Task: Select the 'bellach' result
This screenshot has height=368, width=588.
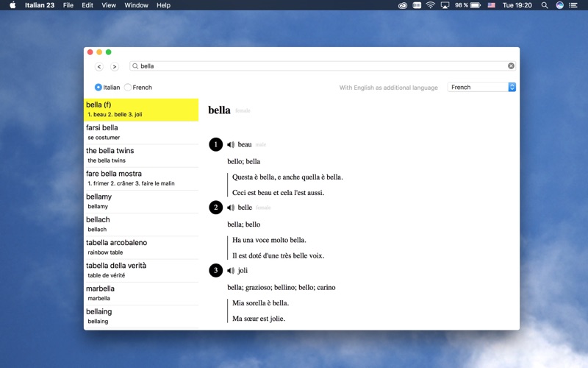Action: [x=141, y=224]
